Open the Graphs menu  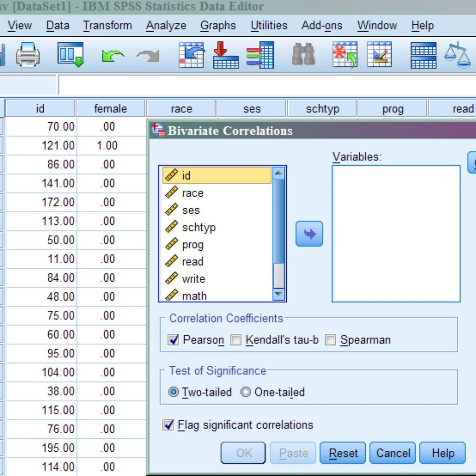[218, 26]
